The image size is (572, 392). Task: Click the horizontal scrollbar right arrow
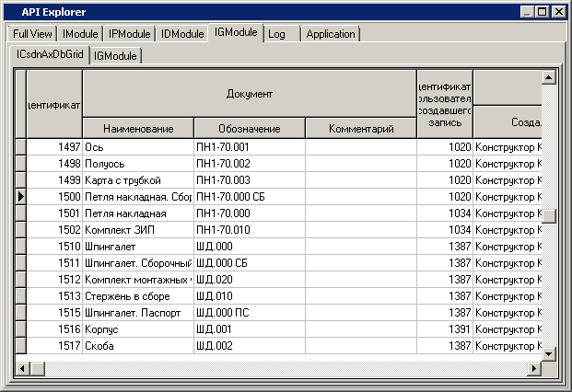click(533, 369)
